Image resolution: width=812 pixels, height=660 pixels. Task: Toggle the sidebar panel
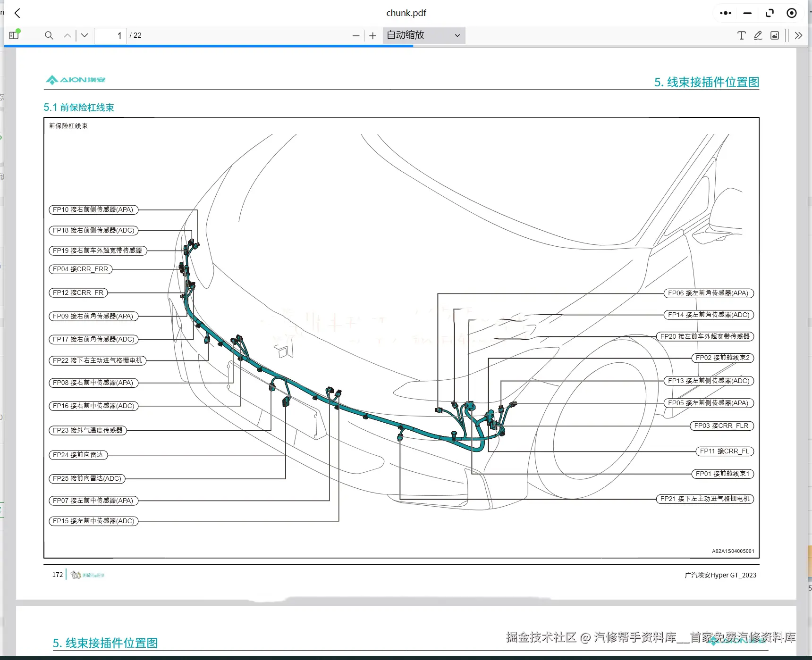coord(14,35)
